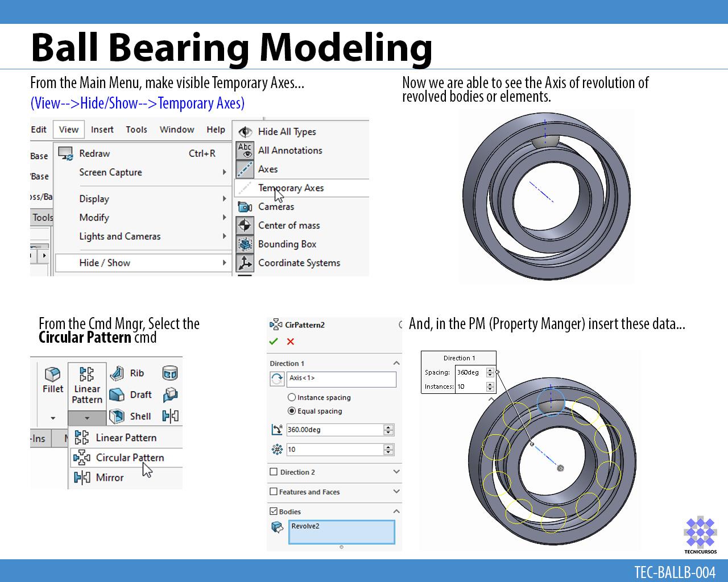The image size is (728, 582).
Task: Confirm CirPattern2 with green checkmark
Action: click(274, 342)
